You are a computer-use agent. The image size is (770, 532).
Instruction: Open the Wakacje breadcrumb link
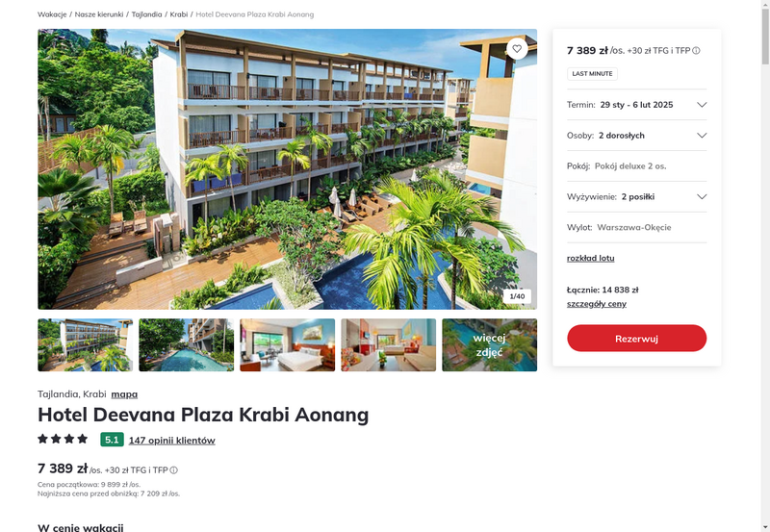click(x=52, y=14)
